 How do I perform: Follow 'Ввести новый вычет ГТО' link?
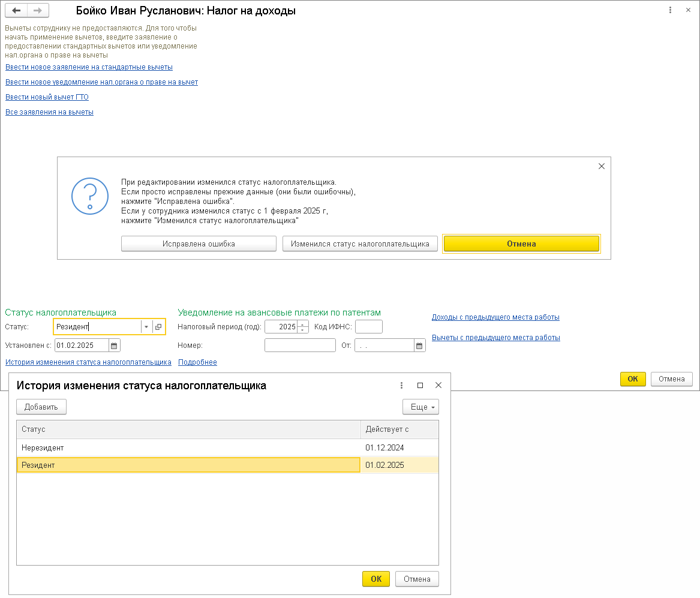click(x=47, y=97)
